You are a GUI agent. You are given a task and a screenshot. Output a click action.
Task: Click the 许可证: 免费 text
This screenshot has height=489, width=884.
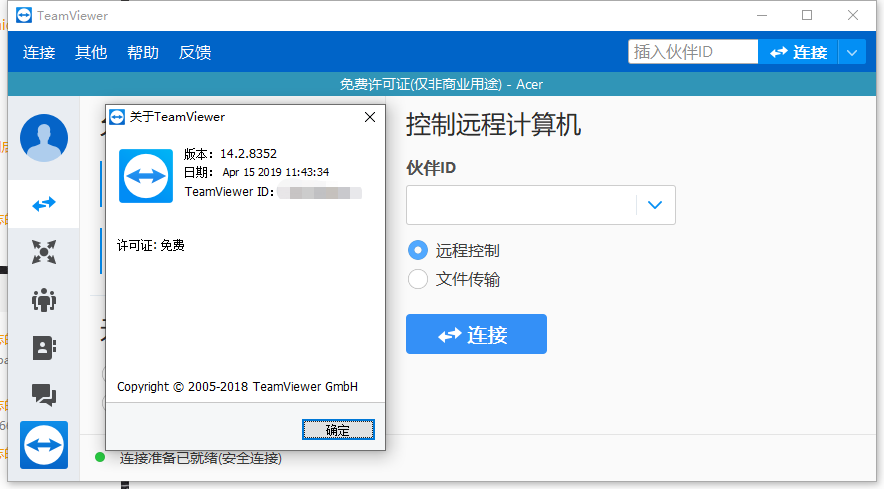(151, 245)
